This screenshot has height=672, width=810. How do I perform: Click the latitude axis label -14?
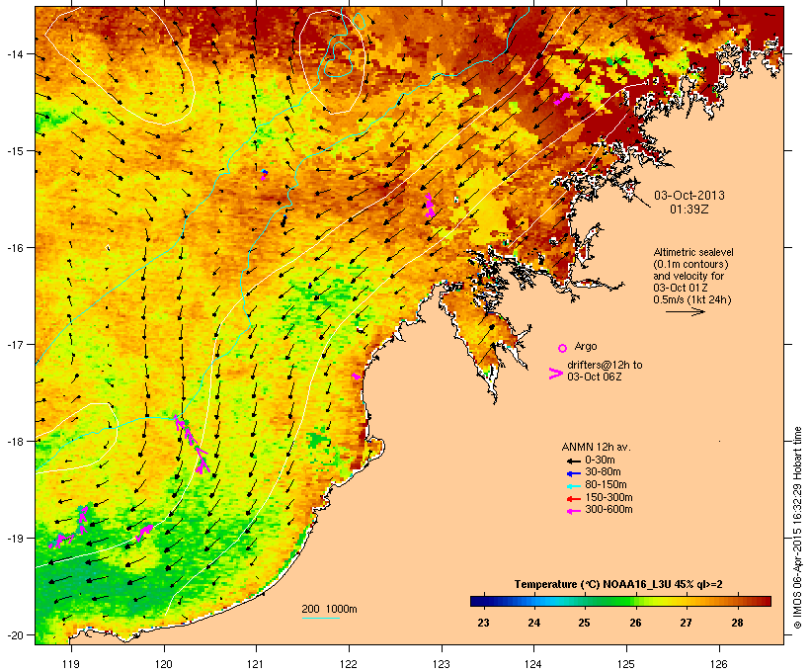(x=14, y=53)
